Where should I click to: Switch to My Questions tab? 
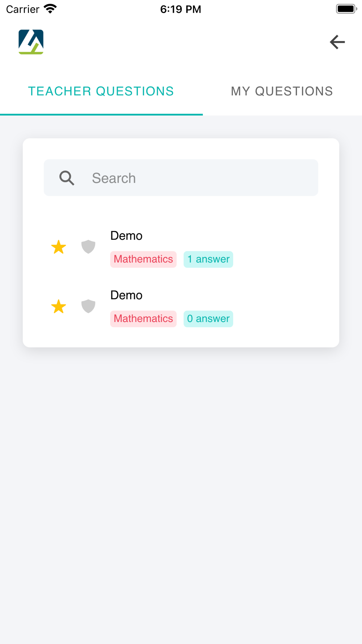[x=282, y=91]
